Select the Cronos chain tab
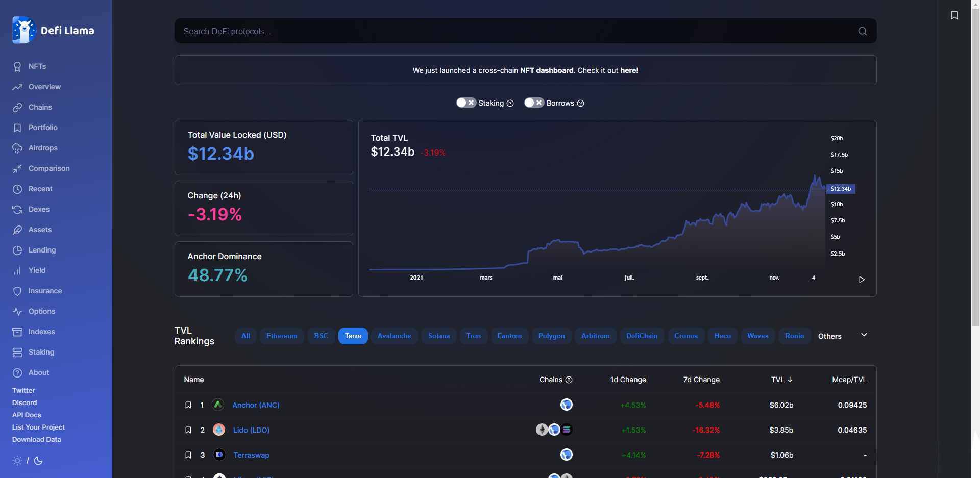The height and width of the screenshot is (478, 980). (686, 336)
